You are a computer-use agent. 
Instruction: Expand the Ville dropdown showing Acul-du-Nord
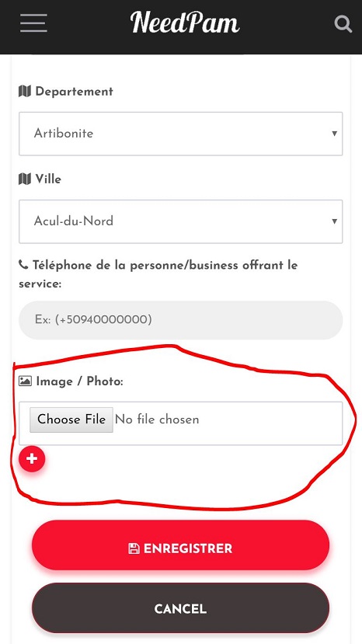tap(181, 221)
